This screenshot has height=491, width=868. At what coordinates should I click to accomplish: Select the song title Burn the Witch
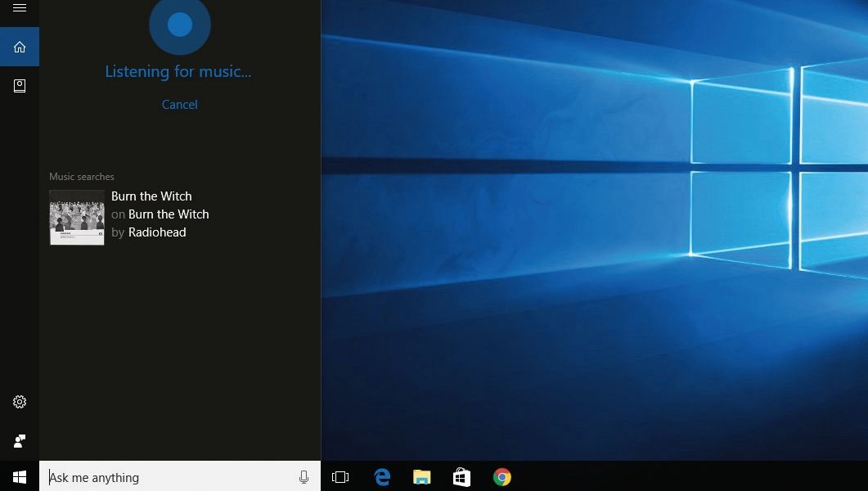[151, 196]
